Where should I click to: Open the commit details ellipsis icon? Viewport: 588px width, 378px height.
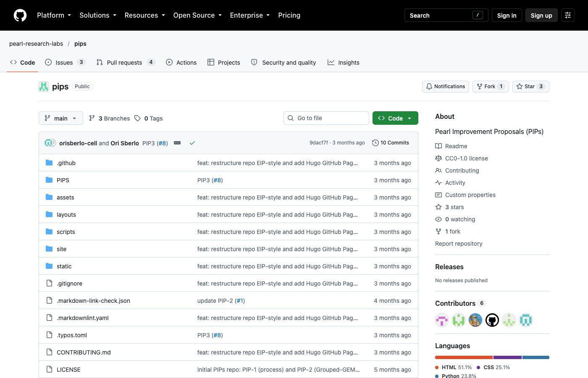(x=177, y=143)
